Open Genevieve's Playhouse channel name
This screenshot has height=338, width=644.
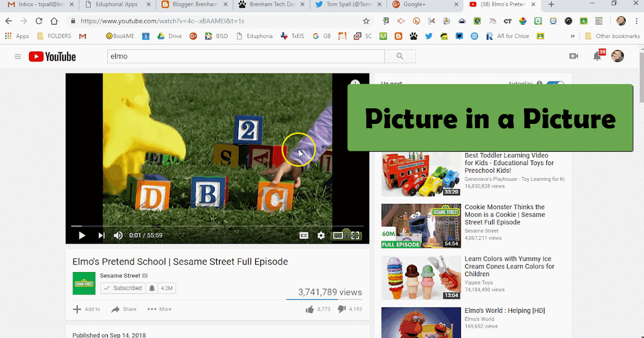(514, 179)
